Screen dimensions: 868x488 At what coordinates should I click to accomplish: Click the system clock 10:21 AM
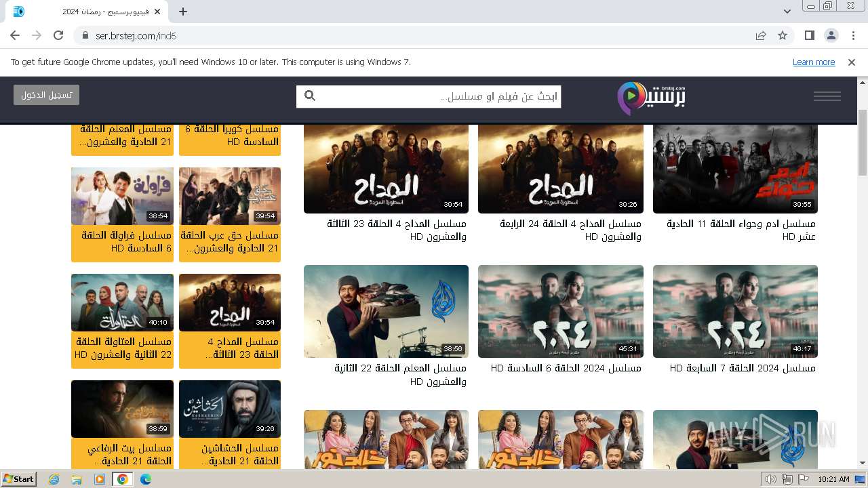tap(833, 479)
